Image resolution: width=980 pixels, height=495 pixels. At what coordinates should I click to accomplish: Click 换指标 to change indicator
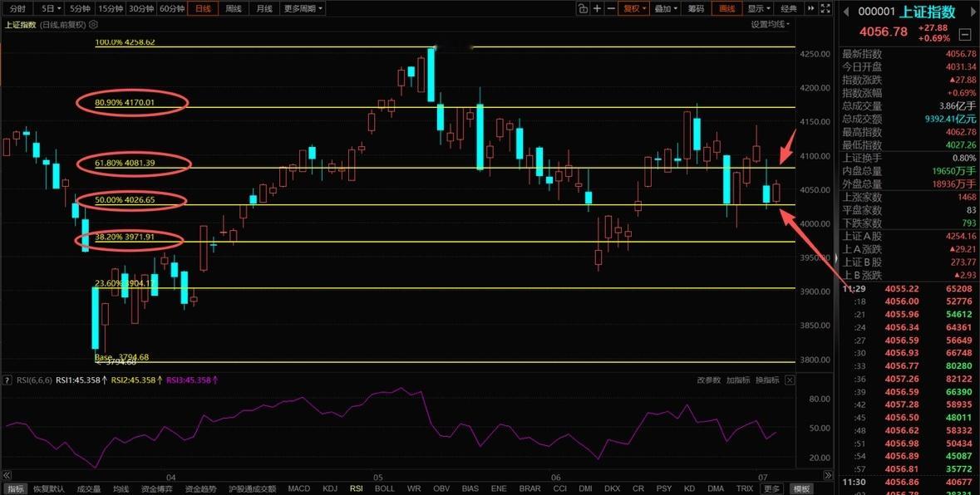[x=767, y=380]
